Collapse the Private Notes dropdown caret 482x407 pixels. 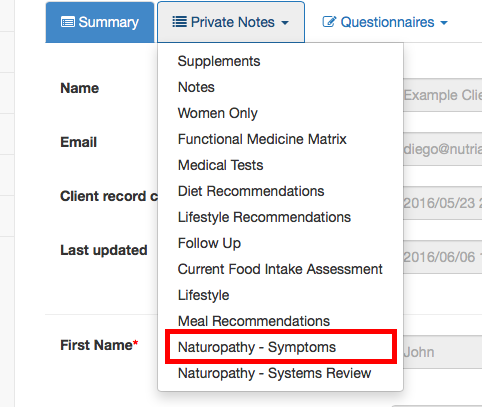pyautogui.click(x=285, y=23)
